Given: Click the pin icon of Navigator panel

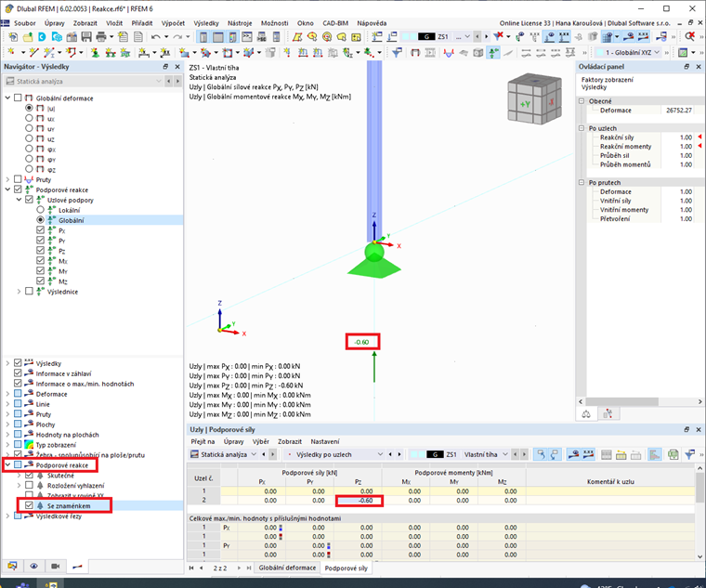Looking at the screenshot, I should 165,66.
